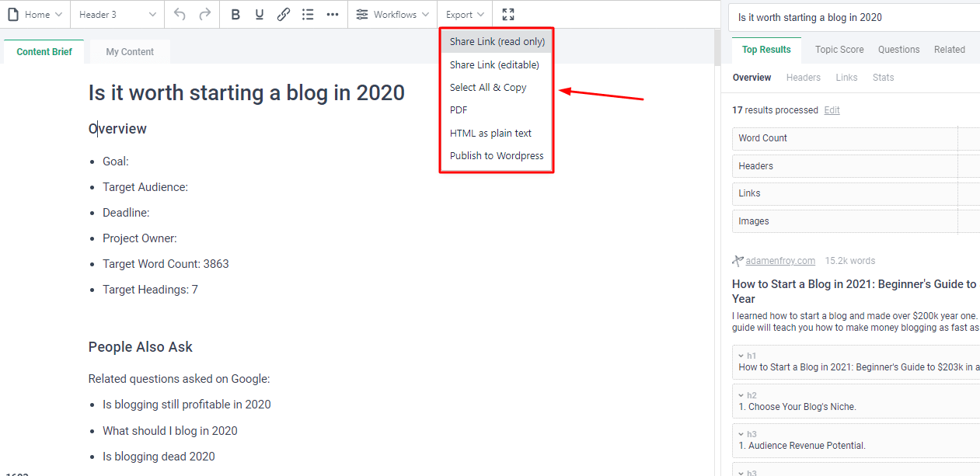Open the Header 3 style dropdown
The height and width of the screenshot is (476, 980).
coord(117,15)
